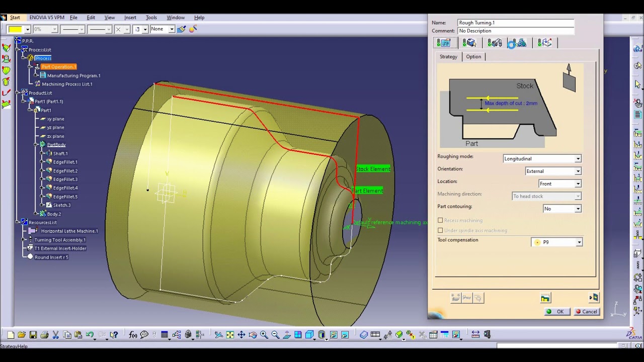
Task: Select Round Insert r 5 node
Action: [x=51, y=257]
